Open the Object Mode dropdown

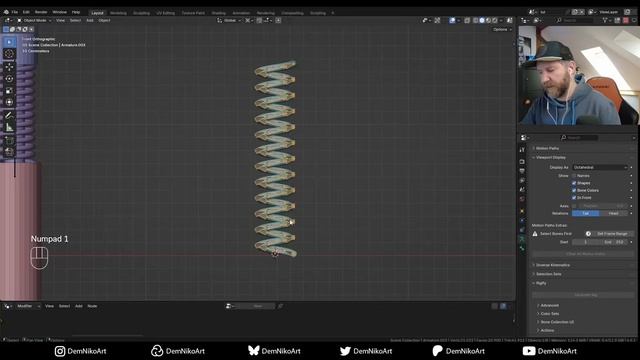[34, 20]
